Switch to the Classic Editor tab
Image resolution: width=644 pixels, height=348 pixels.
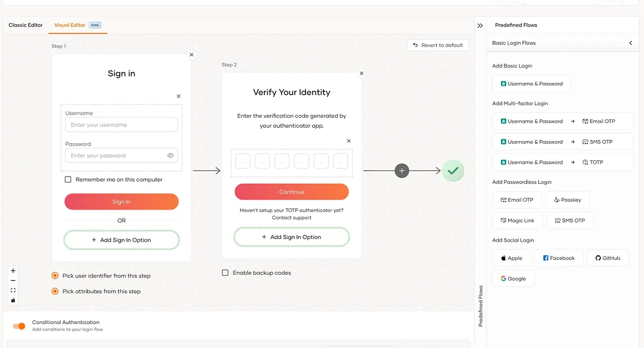click(25, 25)
